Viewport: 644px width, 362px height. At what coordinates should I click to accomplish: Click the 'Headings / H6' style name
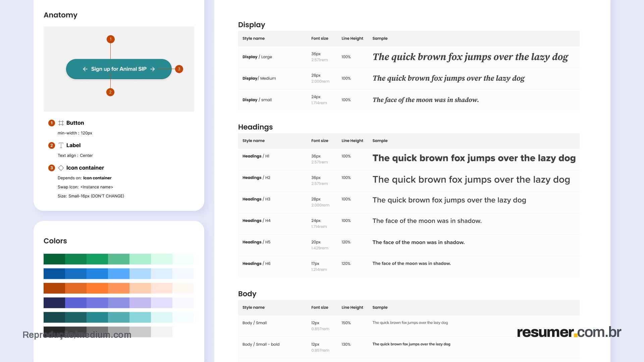coord(256,263)
